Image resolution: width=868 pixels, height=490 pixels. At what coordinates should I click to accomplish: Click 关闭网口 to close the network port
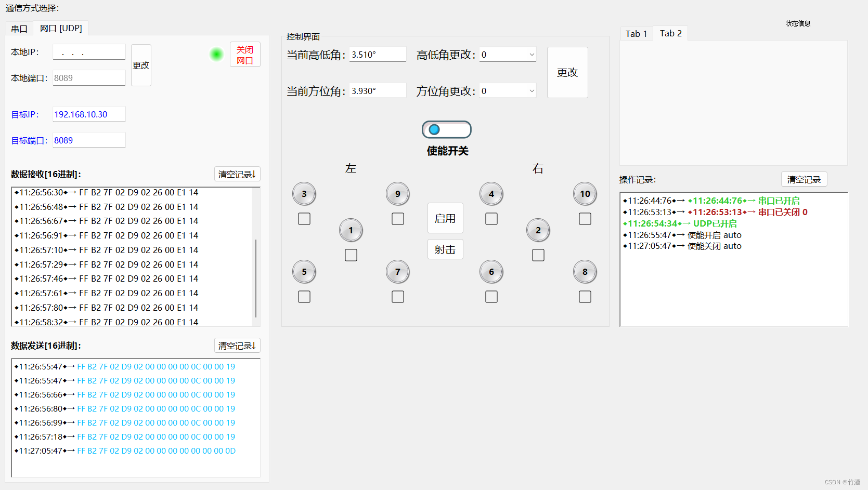click(x=244, y=54)
